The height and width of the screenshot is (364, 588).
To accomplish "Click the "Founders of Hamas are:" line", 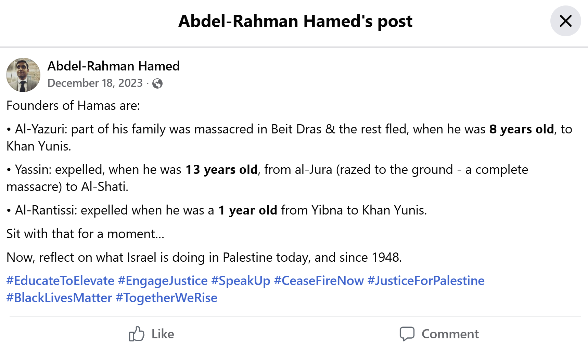I will pyautogui.click(x=73, y=106).
